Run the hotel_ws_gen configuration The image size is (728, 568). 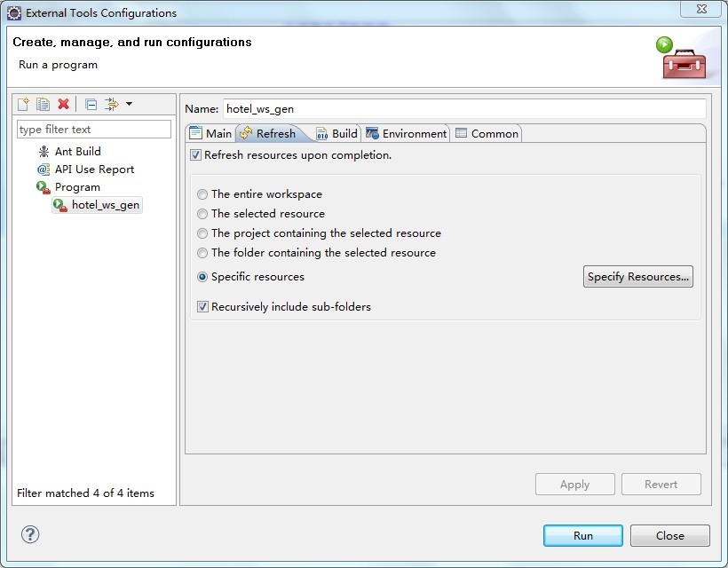[x=583, y=535]
